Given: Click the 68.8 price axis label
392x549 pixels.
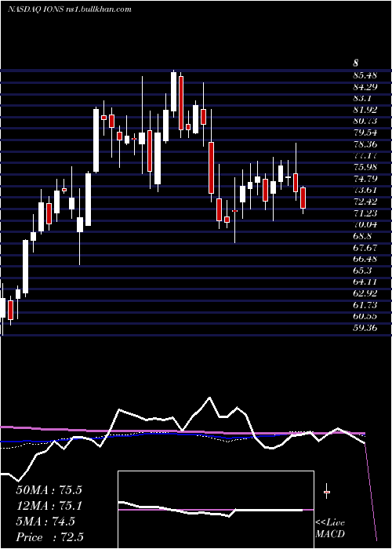Looking at the screenshot, I should click(363, 236).
